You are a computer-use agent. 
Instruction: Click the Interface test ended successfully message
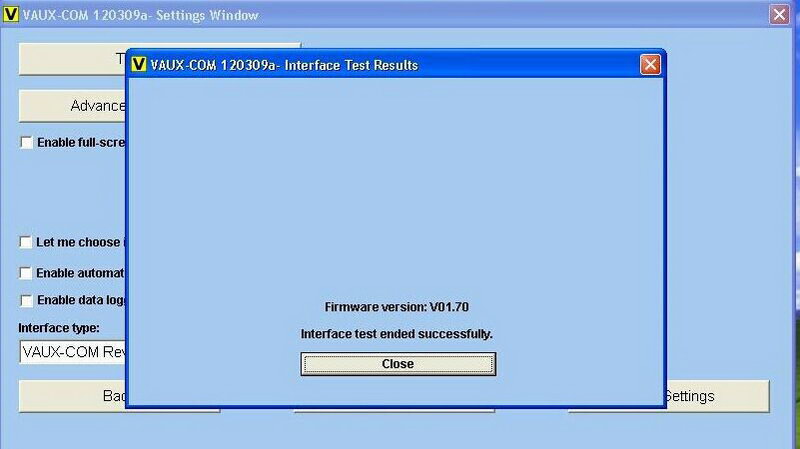pos(396,334)
